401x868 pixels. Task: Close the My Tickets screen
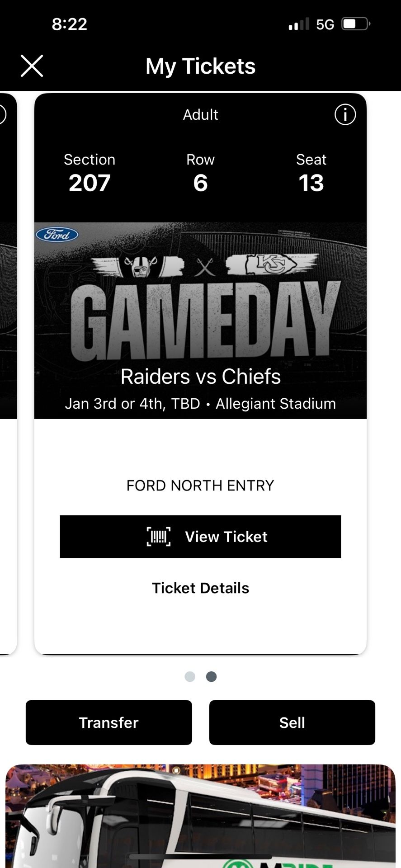[x=32, y=66]
